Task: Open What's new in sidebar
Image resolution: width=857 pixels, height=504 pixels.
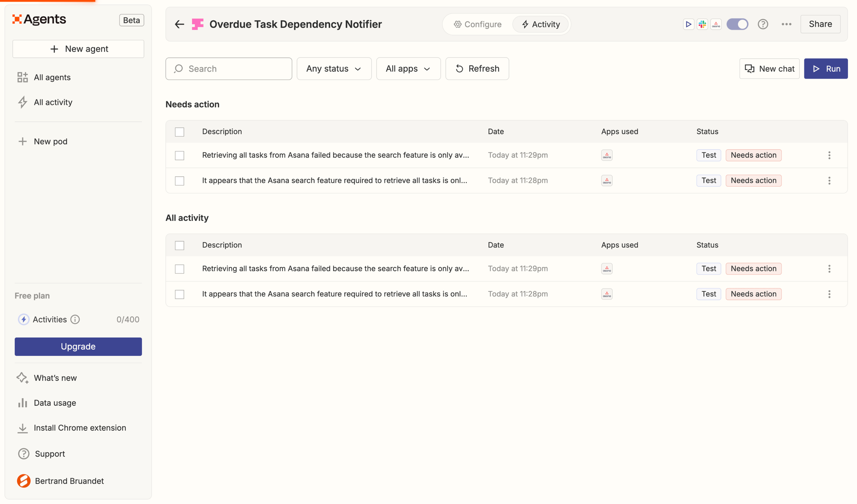Action: point(47,378)
